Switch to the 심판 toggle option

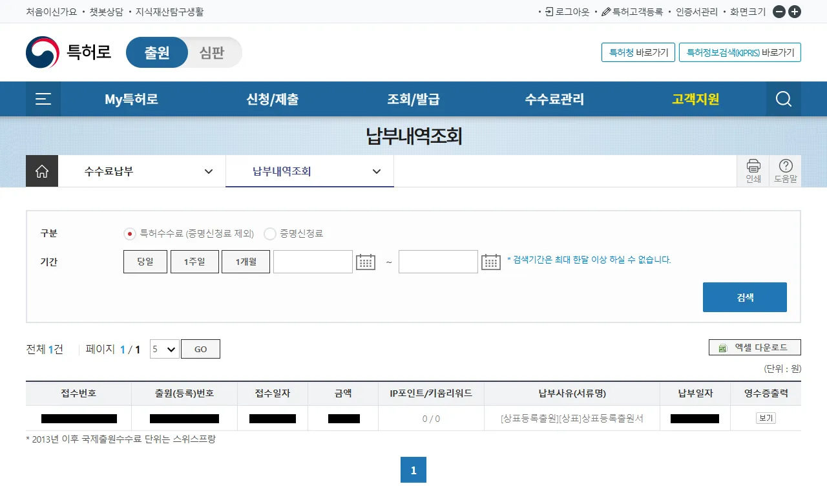click(x=212, y=52)
